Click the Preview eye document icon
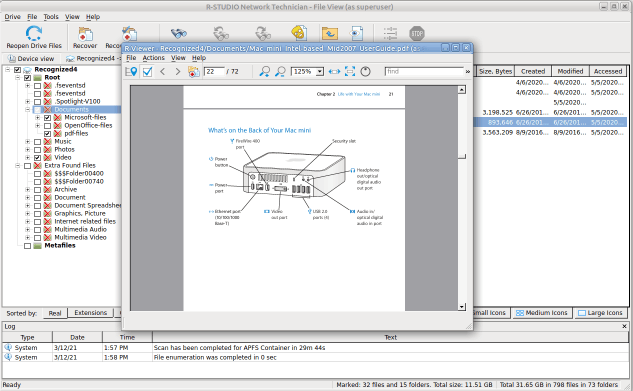 pos(357,33)
